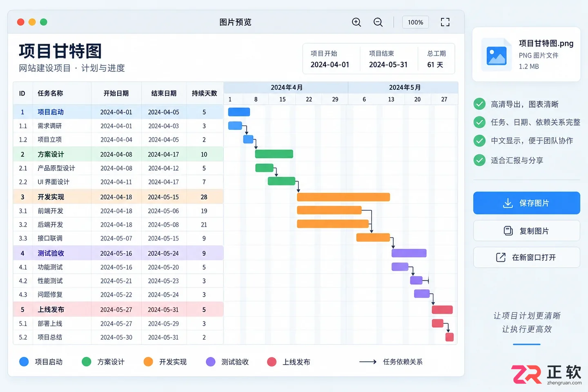
Task: Click the 2024年5月 timeline header
Action: 405,87
